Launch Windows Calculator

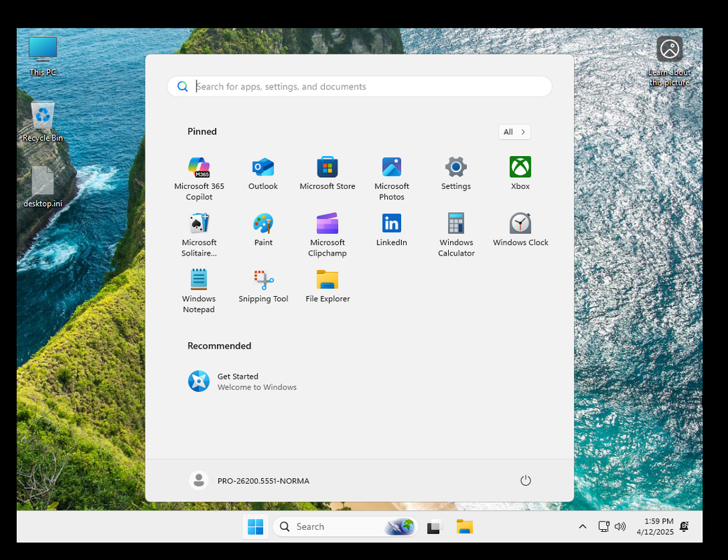(x=456, y=234)
